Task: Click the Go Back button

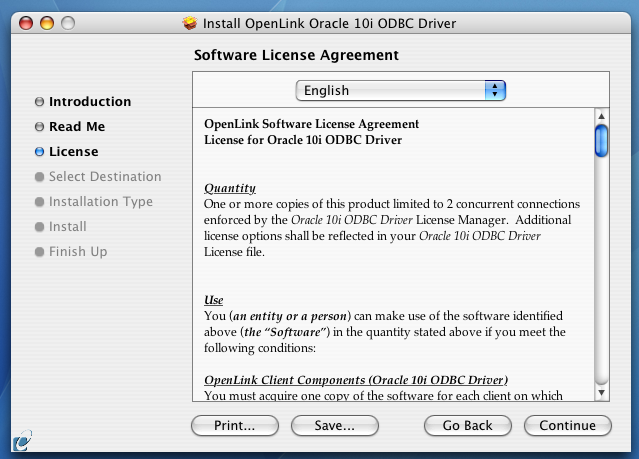Action: [467, 426]
